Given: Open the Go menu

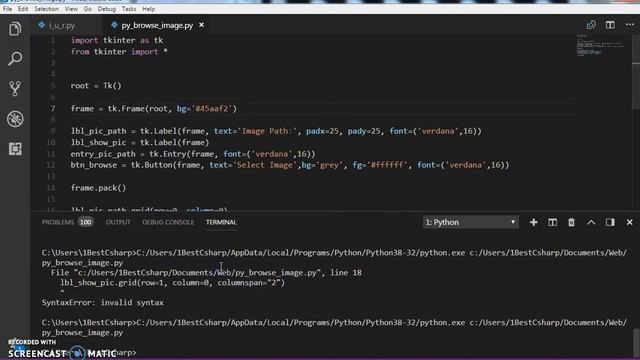Looking at the screenshot, I should click(88, 9).
